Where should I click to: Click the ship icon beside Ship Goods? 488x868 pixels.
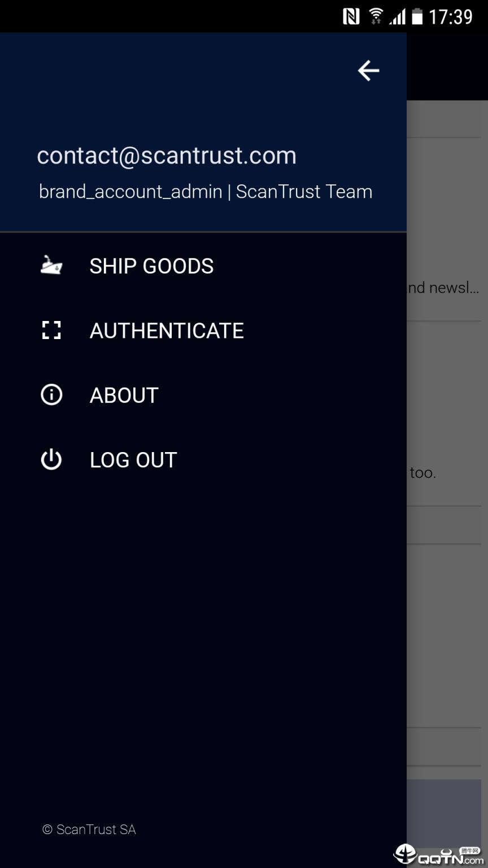[x=51, y=265]
